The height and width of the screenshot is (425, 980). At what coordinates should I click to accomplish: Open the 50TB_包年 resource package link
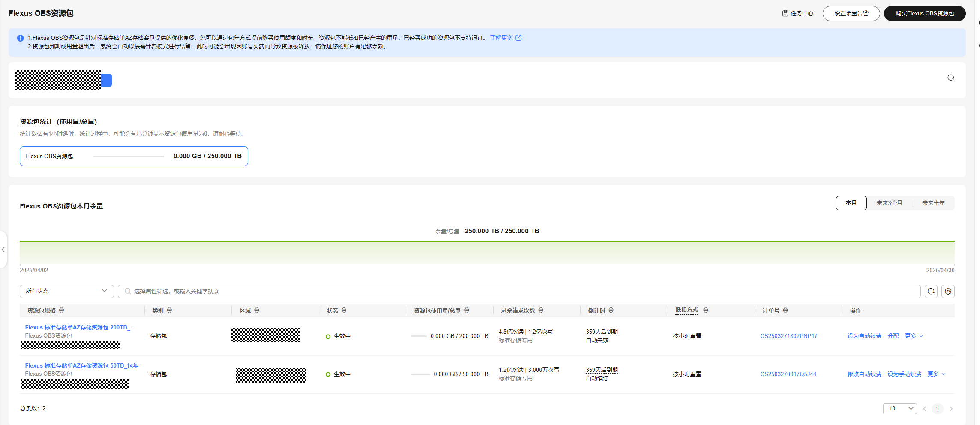(81, 365)
